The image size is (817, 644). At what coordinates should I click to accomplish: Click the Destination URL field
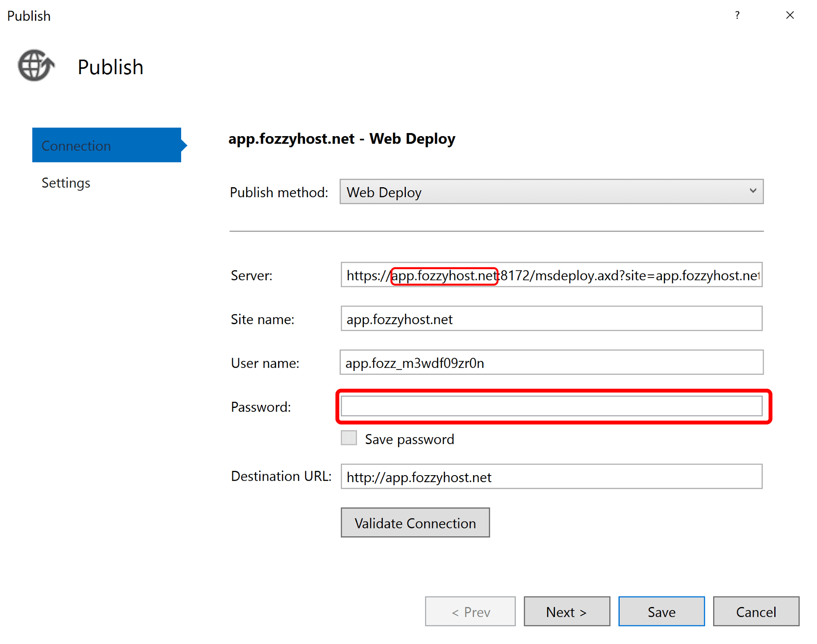pyautogui.click(x=552, y=477)
